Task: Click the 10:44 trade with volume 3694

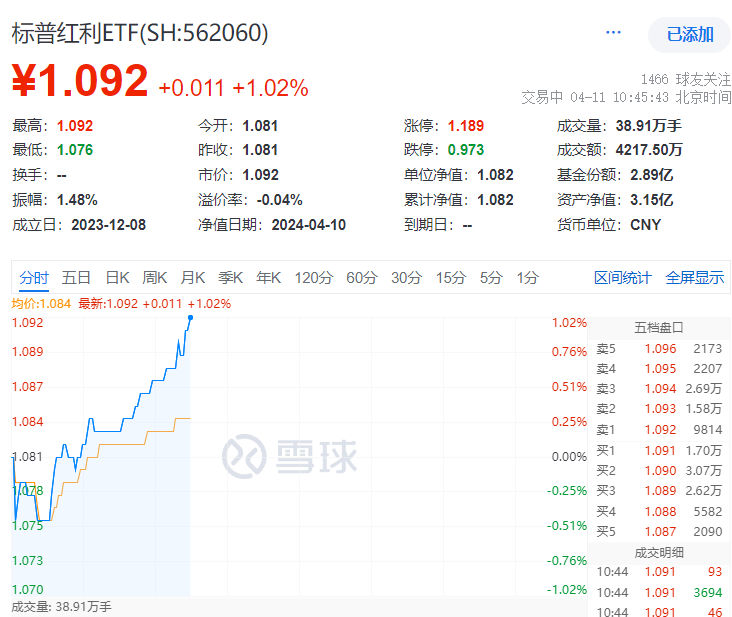Action: click(659, 593)
